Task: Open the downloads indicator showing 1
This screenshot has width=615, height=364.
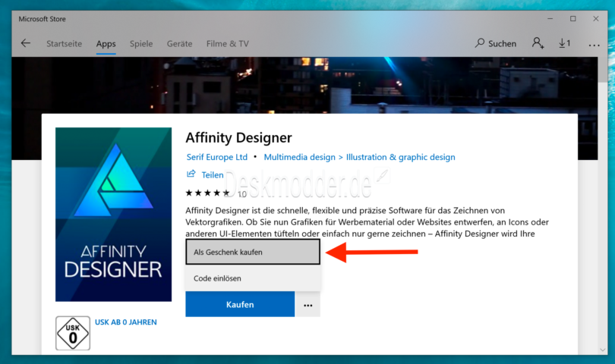Action: point(565,43)
